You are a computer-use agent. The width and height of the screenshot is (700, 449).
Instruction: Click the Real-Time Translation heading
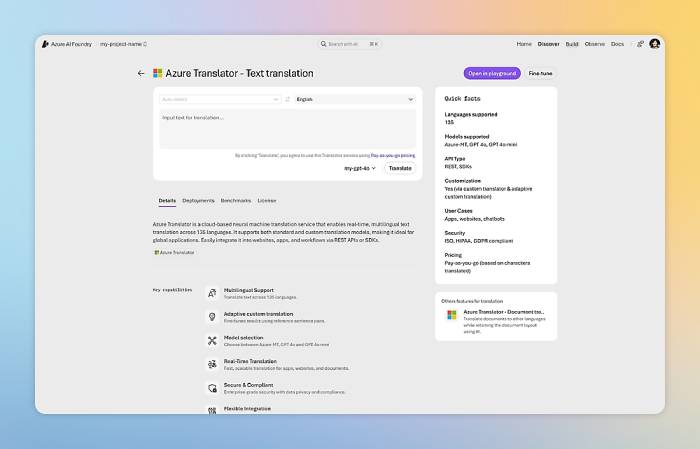coord(250,361)
